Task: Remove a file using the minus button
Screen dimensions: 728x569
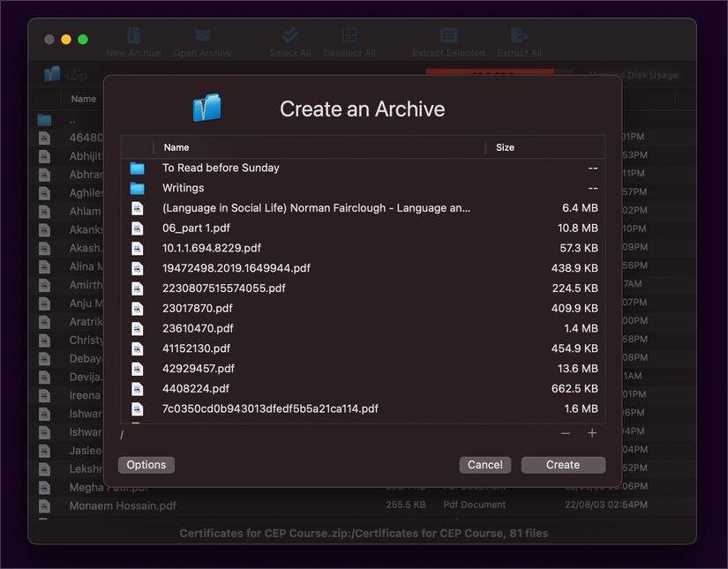Action: click(x=565, y=433)
